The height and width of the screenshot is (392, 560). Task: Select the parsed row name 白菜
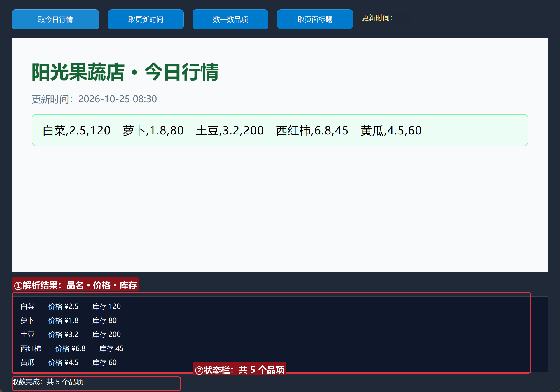click(x=27, y=307)
